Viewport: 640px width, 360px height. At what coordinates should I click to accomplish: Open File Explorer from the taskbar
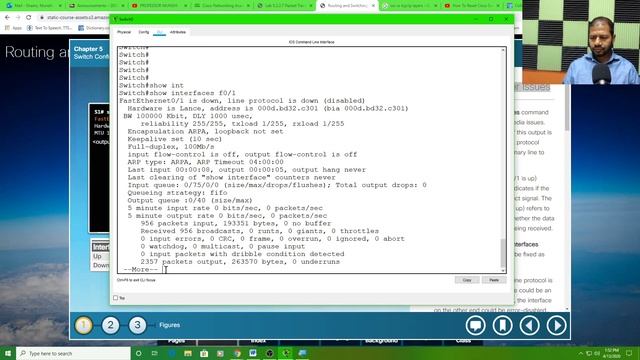[x=188, y=353]
